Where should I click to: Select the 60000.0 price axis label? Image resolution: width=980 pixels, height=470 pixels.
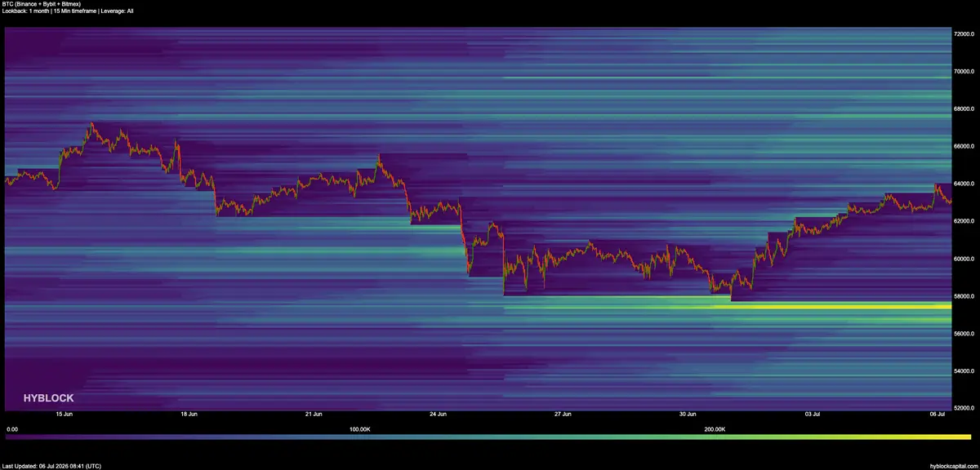[x=964, y=259]
